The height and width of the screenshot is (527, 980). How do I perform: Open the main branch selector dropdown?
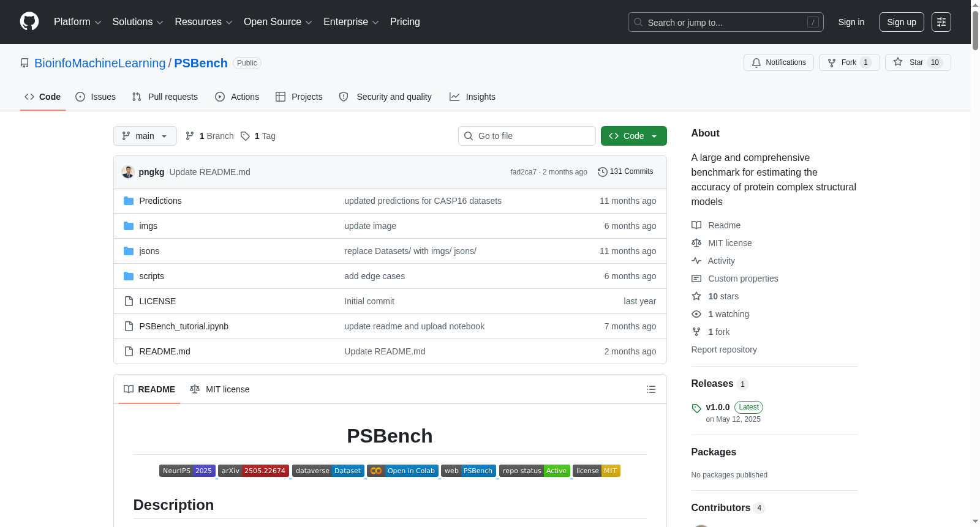(145, 136)
